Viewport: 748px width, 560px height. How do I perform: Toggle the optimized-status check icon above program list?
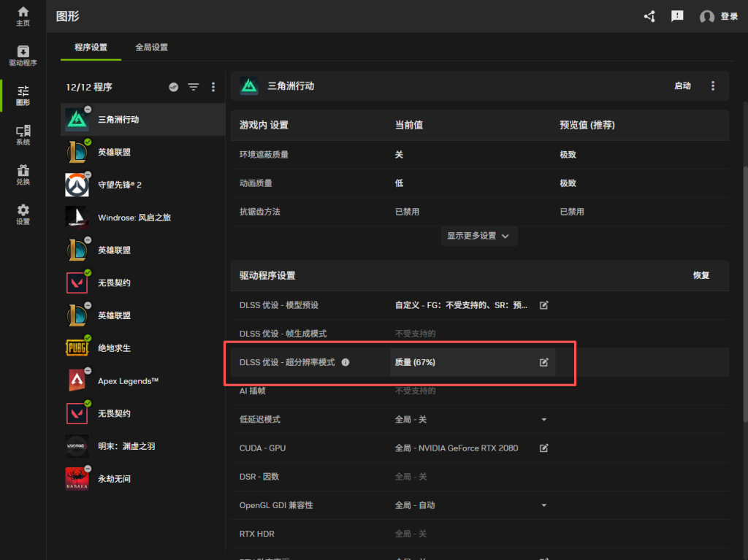pos(173,87)
